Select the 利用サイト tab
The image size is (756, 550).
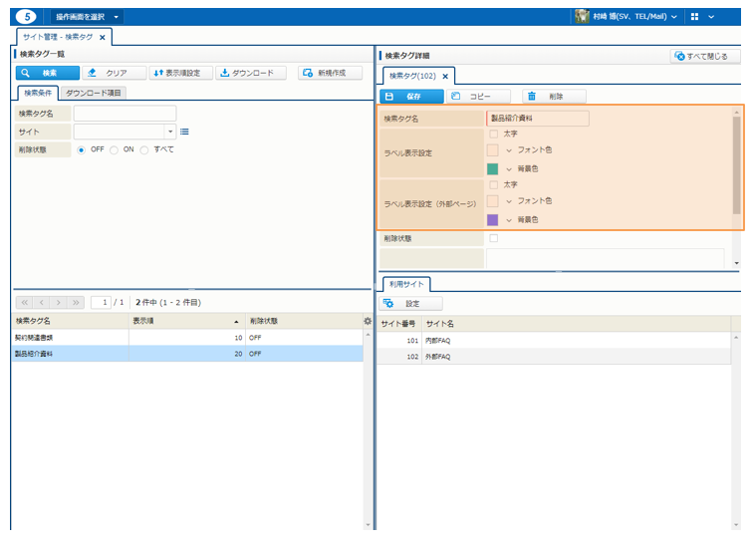pyautogui.click(x=405, y=284)
